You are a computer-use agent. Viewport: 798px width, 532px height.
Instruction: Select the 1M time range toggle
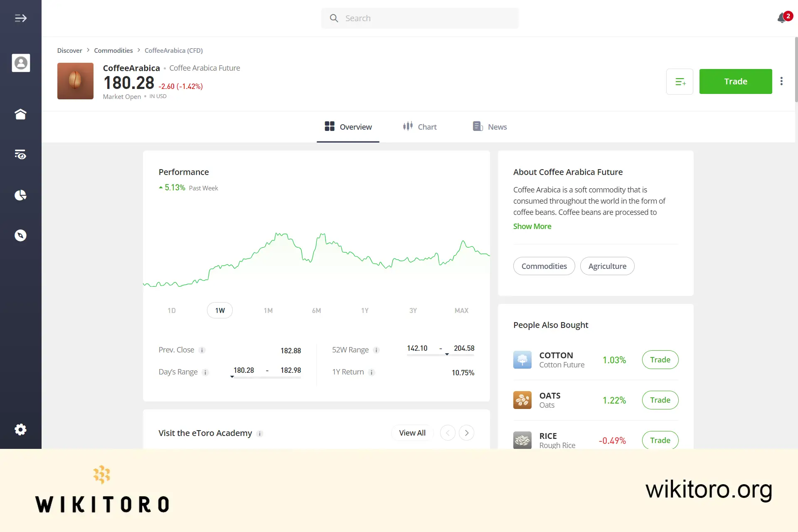[x=268, y=310]
